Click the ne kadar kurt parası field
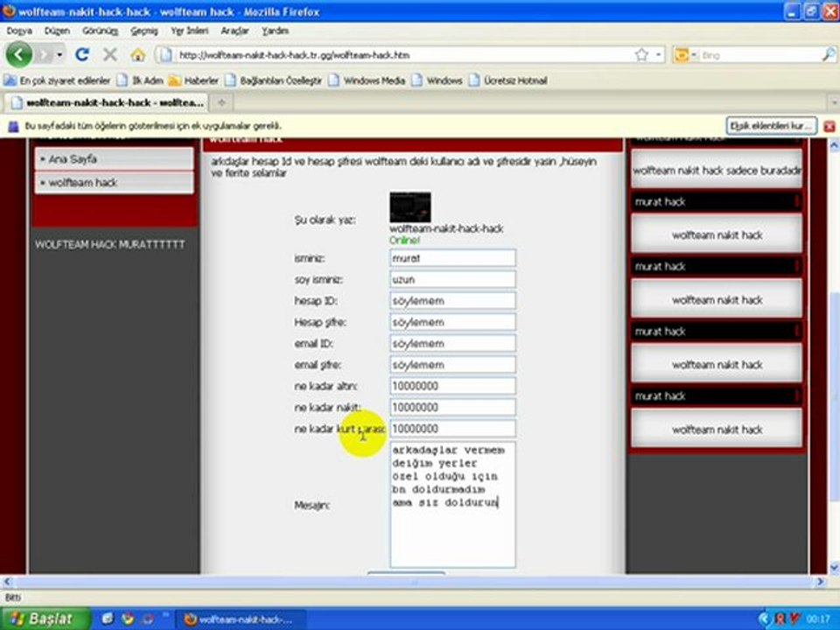 pyautogui.click(x=452, y=429)
